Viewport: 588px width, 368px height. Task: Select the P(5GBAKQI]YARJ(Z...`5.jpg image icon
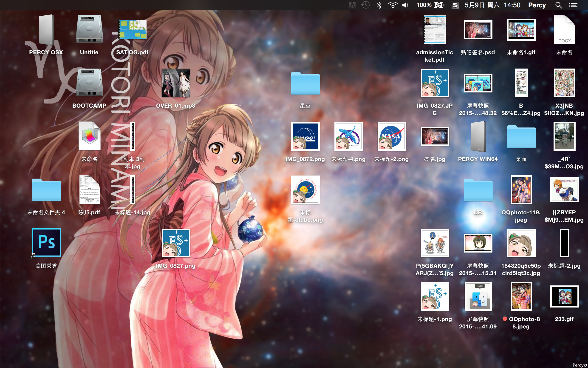tap(435, 243)
